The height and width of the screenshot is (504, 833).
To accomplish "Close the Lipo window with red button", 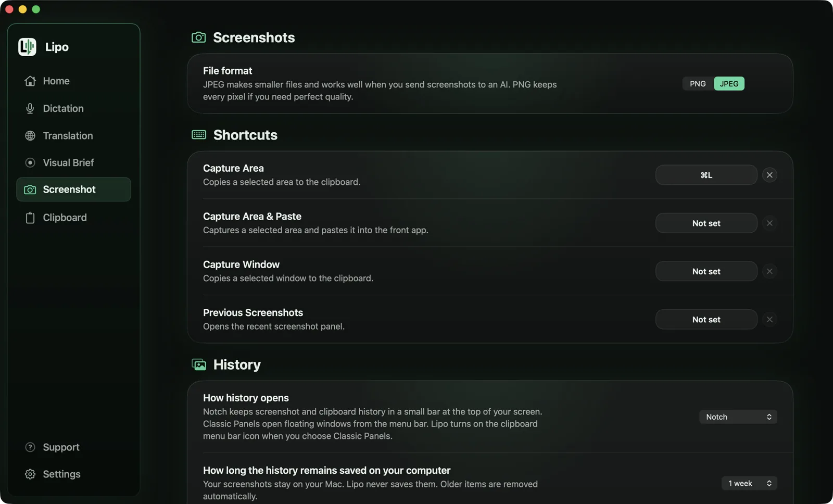I will coord(9,9).
